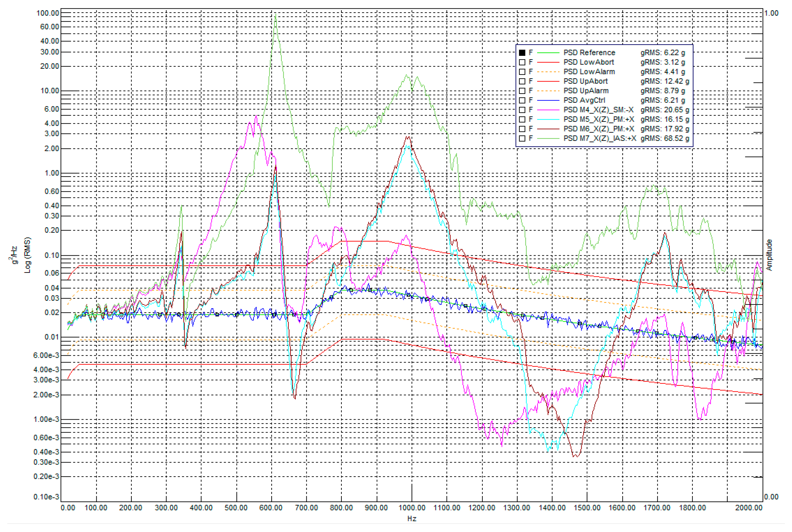Viewport: 792px width, 532px height.
Task: Click the Hz x-axis title
Action: (412, 519)
